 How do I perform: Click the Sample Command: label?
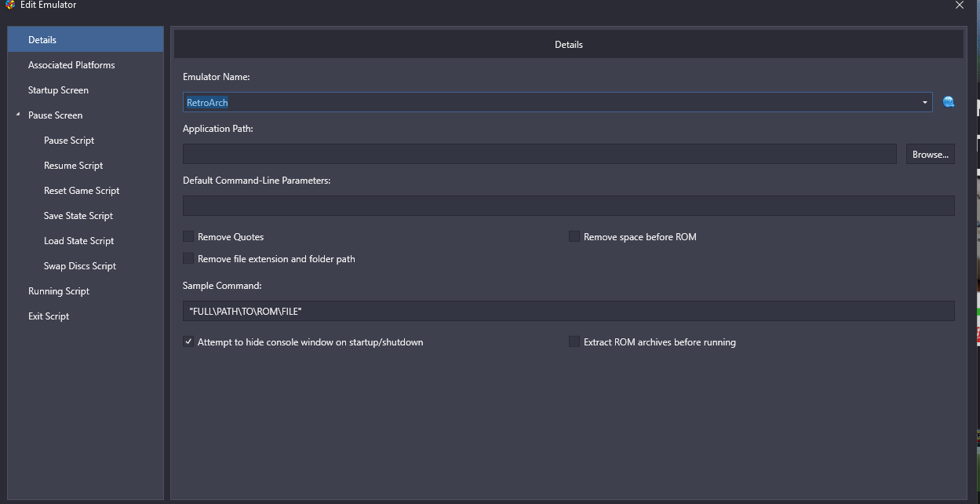[222, 286]
